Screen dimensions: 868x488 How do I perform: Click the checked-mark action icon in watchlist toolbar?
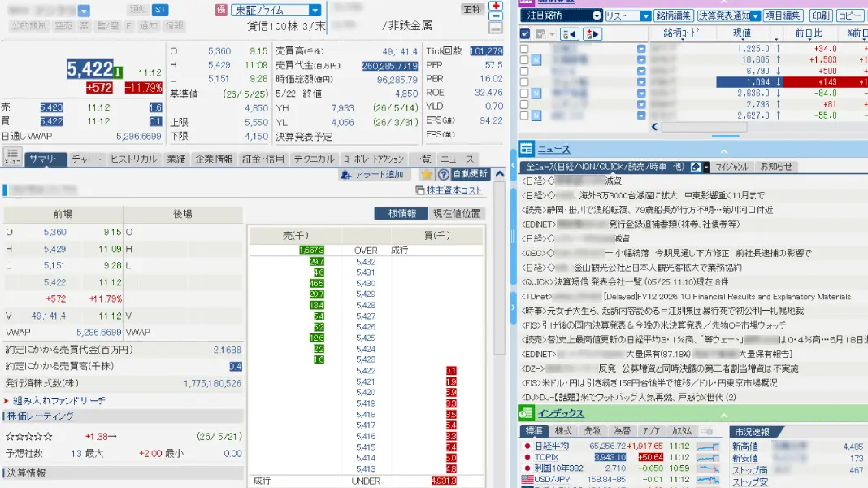(x=540, y=34)
